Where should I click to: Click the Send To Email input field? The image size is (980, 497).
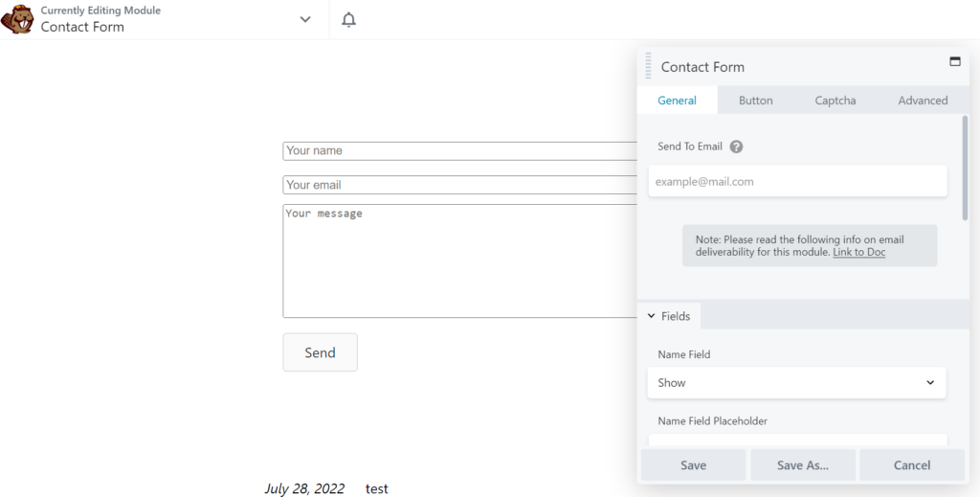click(x=797, y=181)
